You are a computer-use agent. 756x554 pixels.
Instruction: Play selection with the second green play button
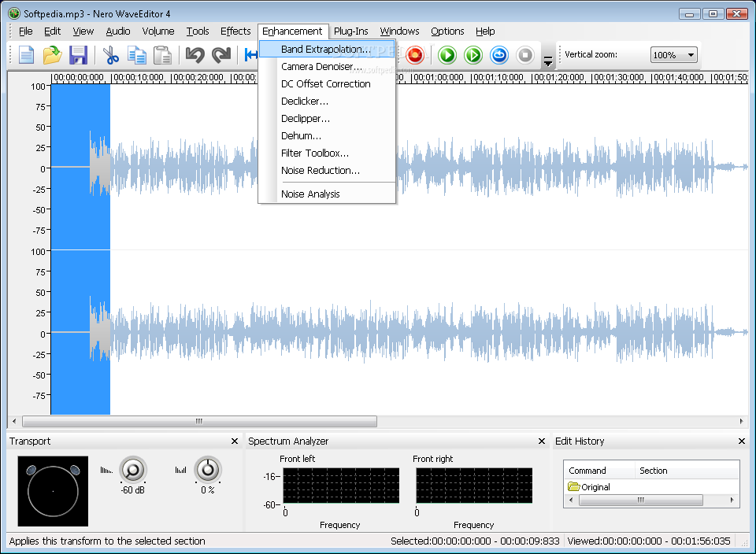tap(473, 55)
